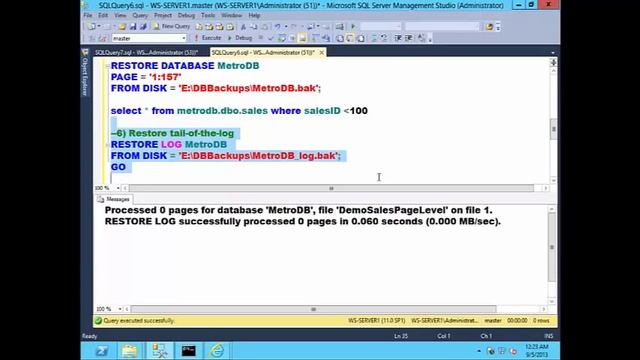The image size is (640, 360).
Task: Select Results to Grid output mode
Action: tap(350, 38)
